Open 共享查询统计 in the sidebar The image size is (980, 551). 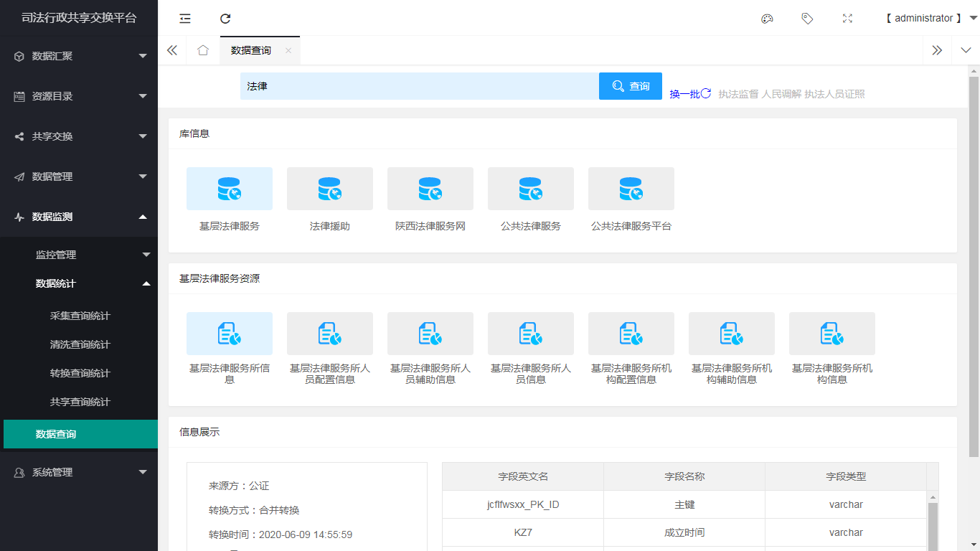point(80,402)
